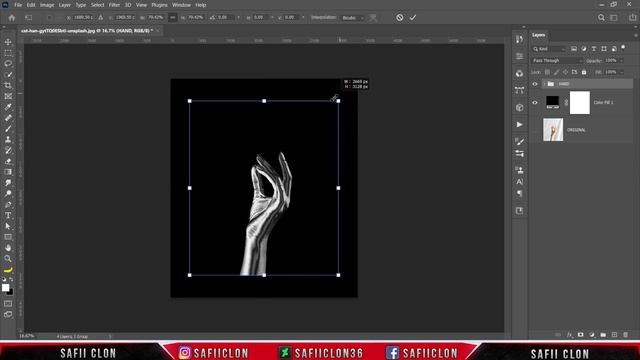Click the Home icon in options bar

pyautogui.click(x=12, y=18)
